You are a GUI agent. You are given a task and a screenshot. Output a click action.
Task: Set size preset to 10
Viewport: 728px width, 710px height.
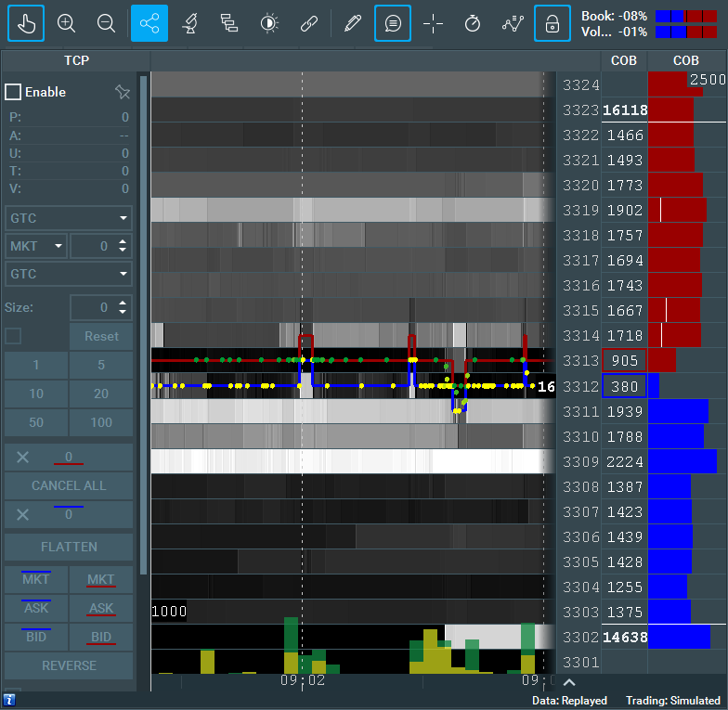(36, 394)
